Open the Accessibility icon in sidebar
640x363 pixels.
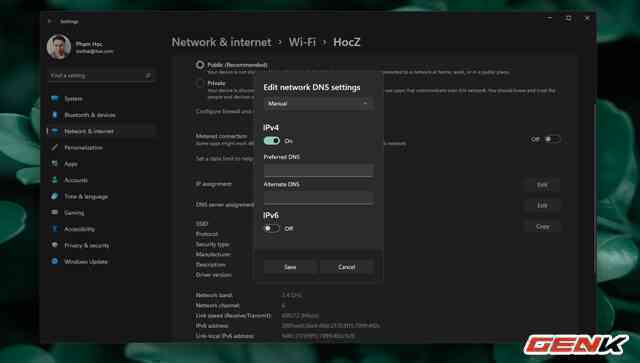55,229
